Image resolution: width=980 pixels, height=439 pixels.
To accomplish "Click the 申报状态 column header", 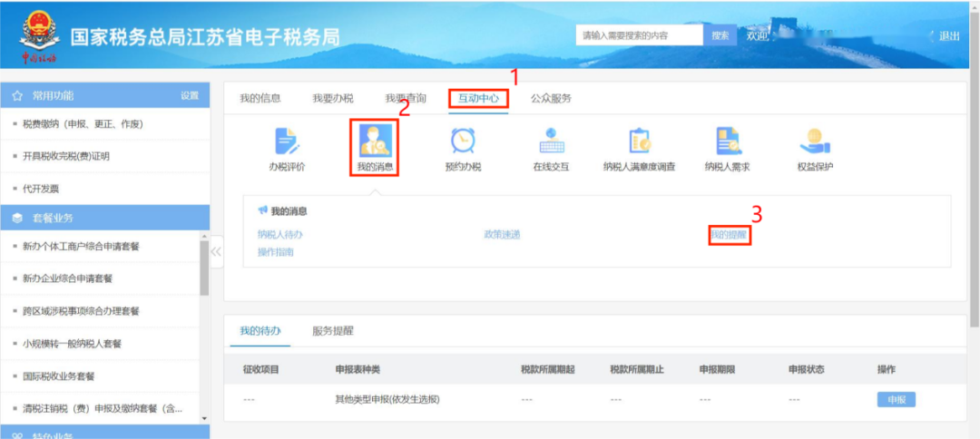I will (x=807, y=369).
